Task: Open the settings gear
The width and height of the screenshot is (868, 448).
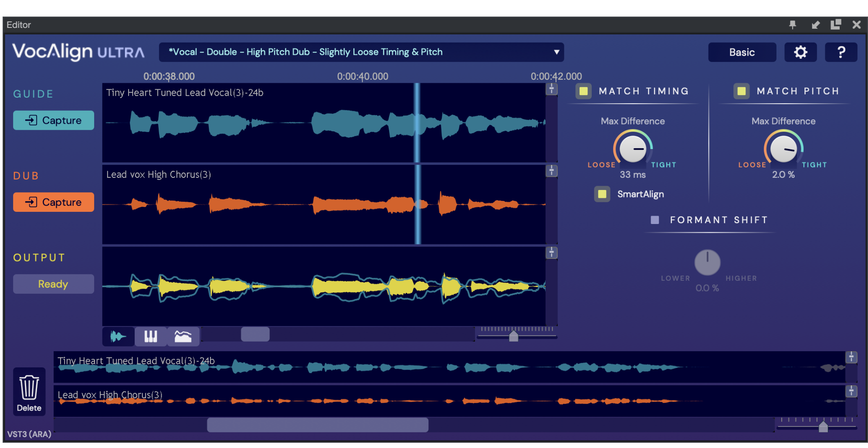Action: [800, 52]
